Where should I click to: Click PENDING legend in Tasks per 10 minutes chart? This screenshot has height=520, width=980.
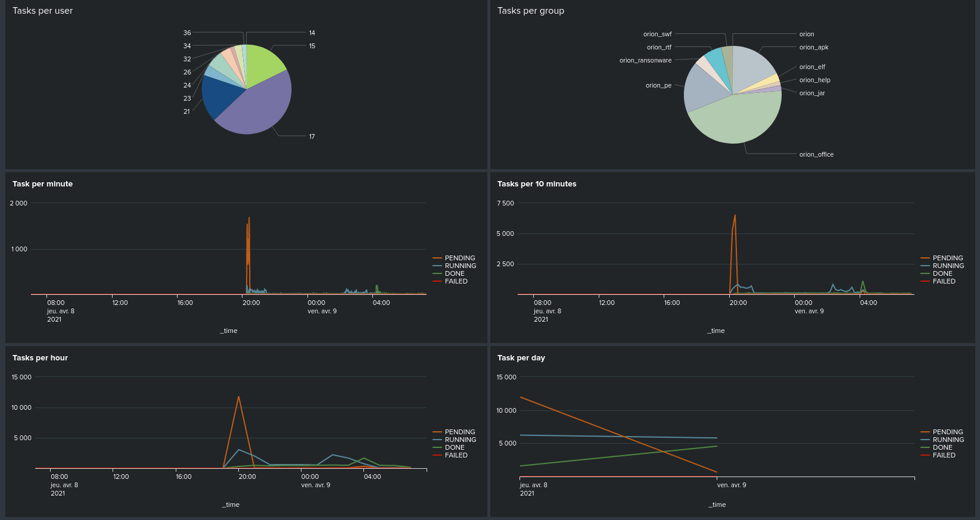coord(942,258)
